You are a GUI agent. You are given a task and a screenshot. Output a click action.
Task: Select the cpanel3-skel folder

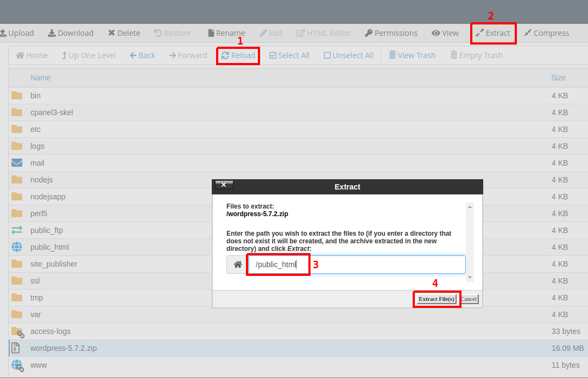[52, 112]
